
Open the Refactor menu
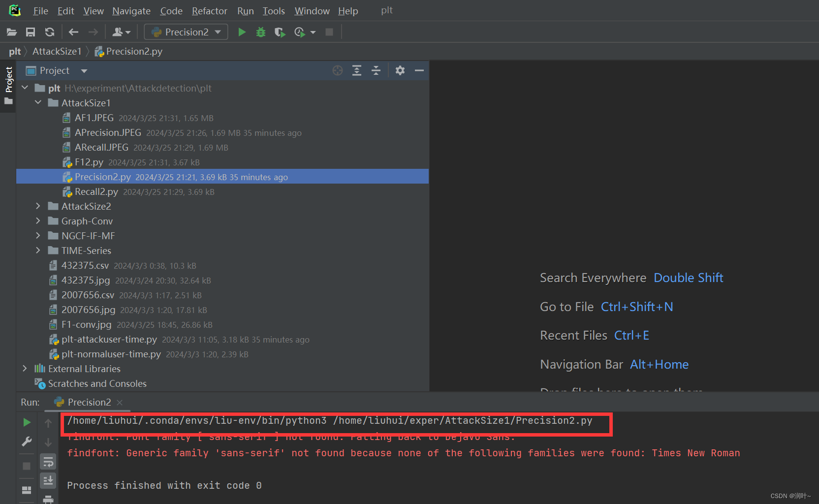click(x=209, y=10)
